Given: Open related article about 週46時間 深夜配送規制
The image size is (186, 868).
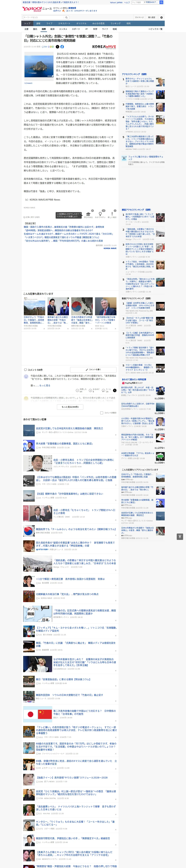Looking at the screenshot, I should coord(58,230).
